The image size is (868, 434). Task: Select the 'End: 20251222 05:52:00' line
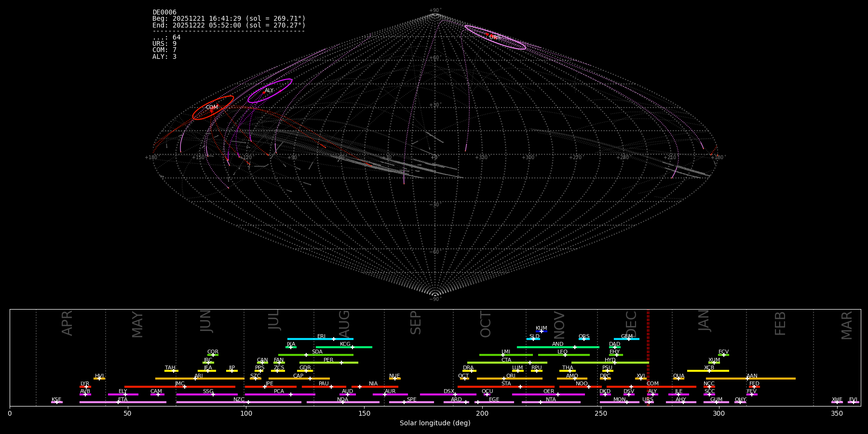229,26
